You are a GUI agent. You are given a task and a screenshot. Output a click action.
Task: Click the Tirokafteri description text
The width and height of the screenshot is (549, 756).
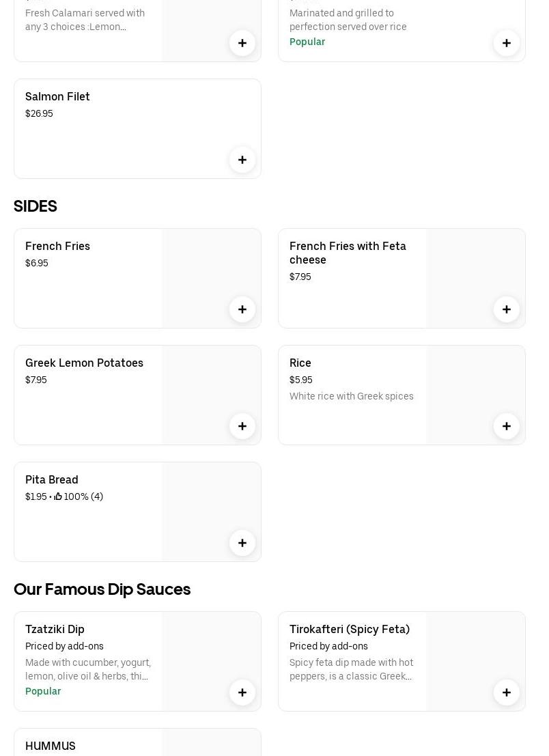[x=351, y=669]
